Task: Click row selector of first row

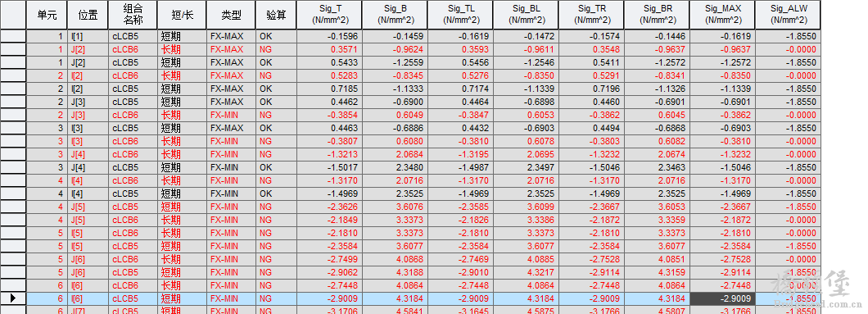Action: pos(13,37)
